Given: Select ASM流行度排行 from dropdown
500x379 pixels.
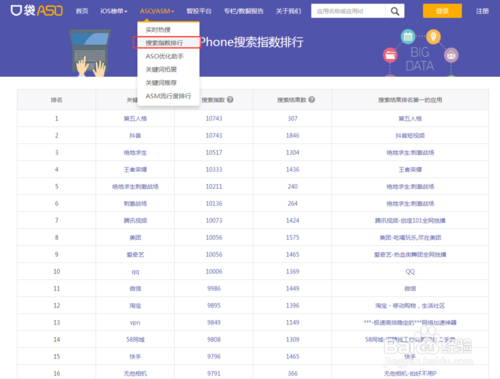Looking at the screenshot, I should coord(168,96).
